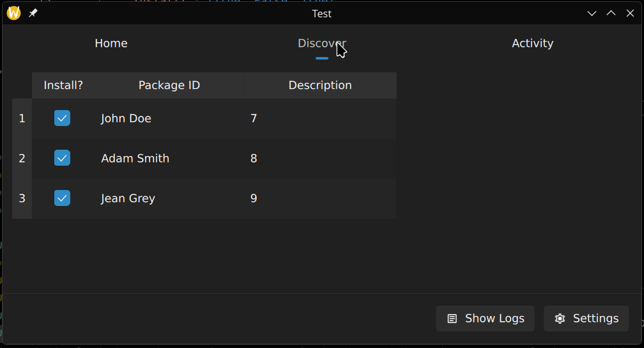This screenshot has height=348, width=644.
Task: Minimize the Test window
Action: coord(592,13)
